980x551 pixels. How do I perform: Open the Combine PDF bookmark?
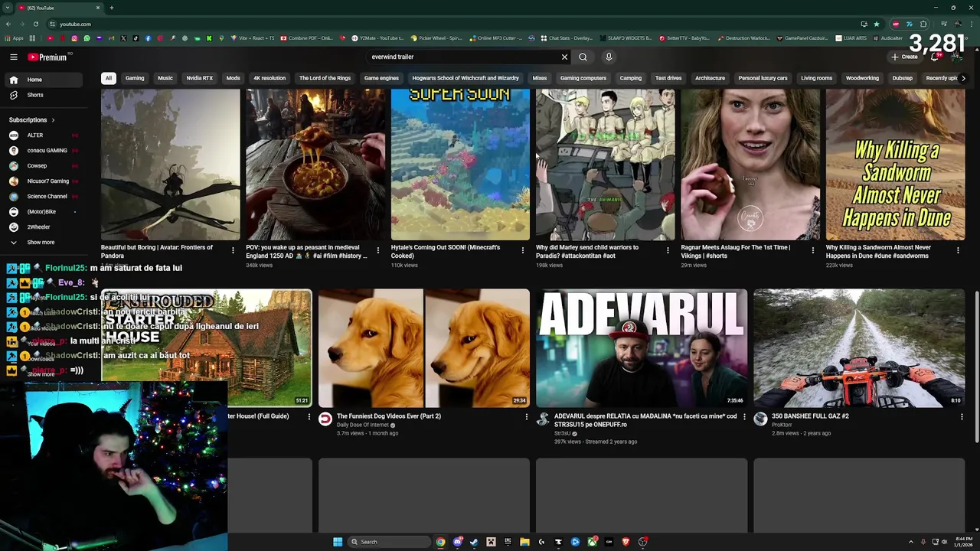click(x=306, y=38)
